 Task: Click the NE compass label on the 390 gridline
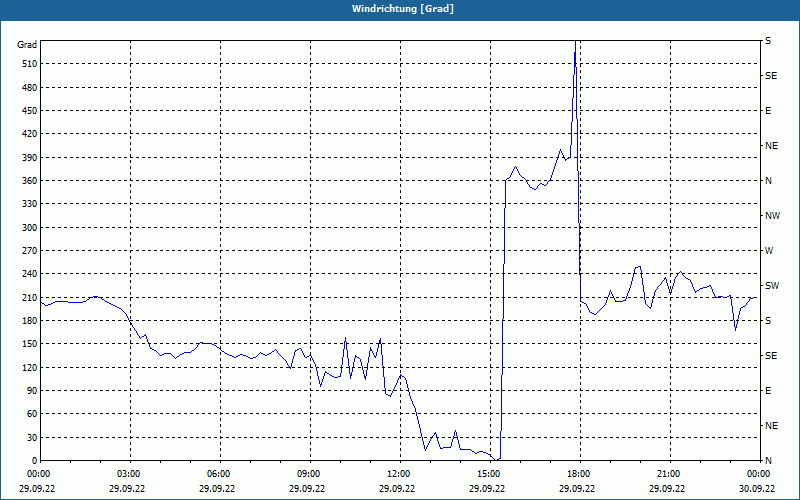click(x=771, y=146)
